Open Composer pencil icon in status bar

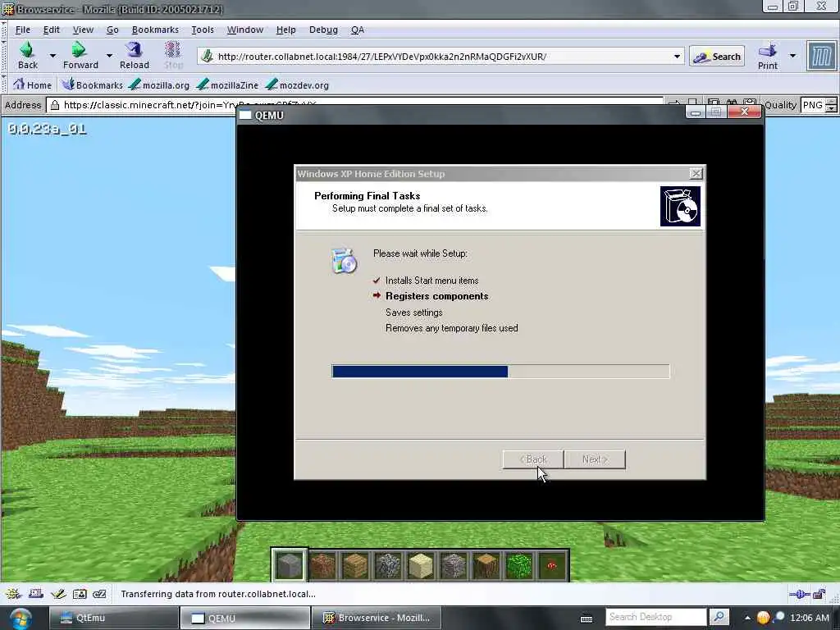click(x=58, y=594)
